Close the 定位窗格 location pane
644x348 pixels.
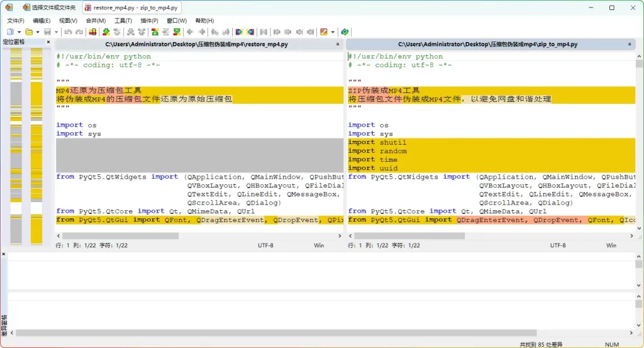click(48, 42)
